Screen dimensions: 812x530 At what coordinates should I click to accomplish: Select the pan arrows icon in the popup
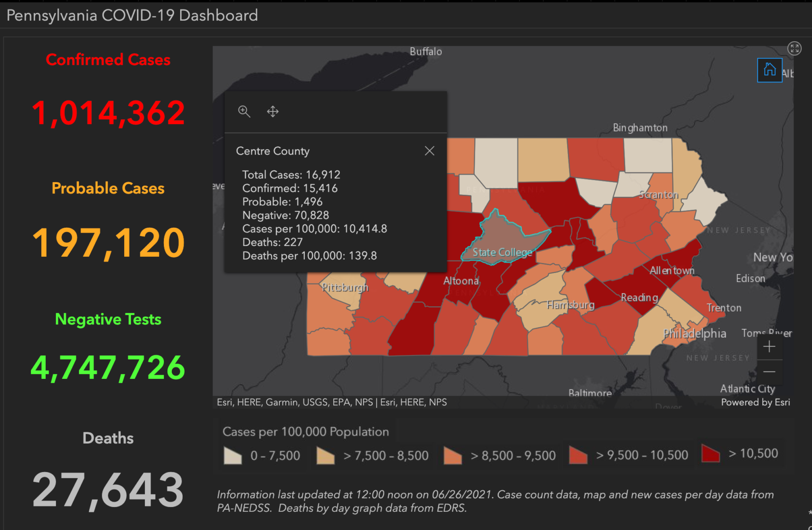(272, 111)
